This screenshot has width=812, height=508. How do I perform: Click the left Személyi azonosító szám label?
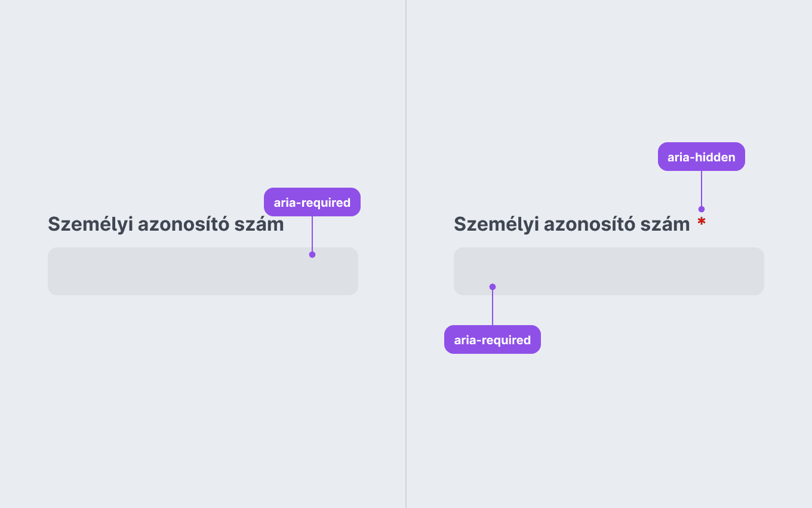pos(166,225)
